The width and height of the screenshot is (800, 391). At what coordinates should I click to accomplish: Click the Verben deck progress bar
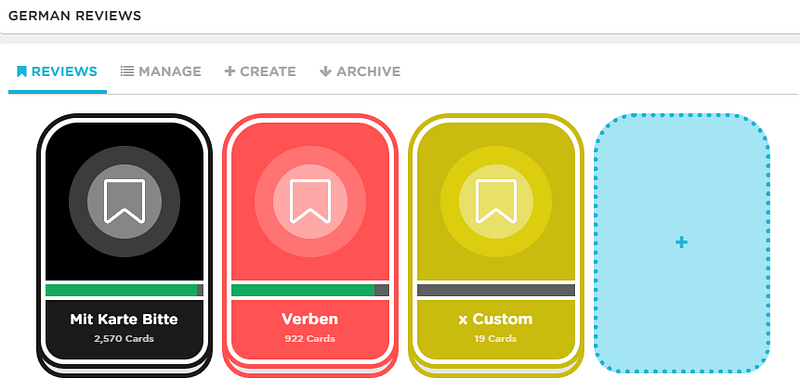pyautogui.click(x=310, y=290)
